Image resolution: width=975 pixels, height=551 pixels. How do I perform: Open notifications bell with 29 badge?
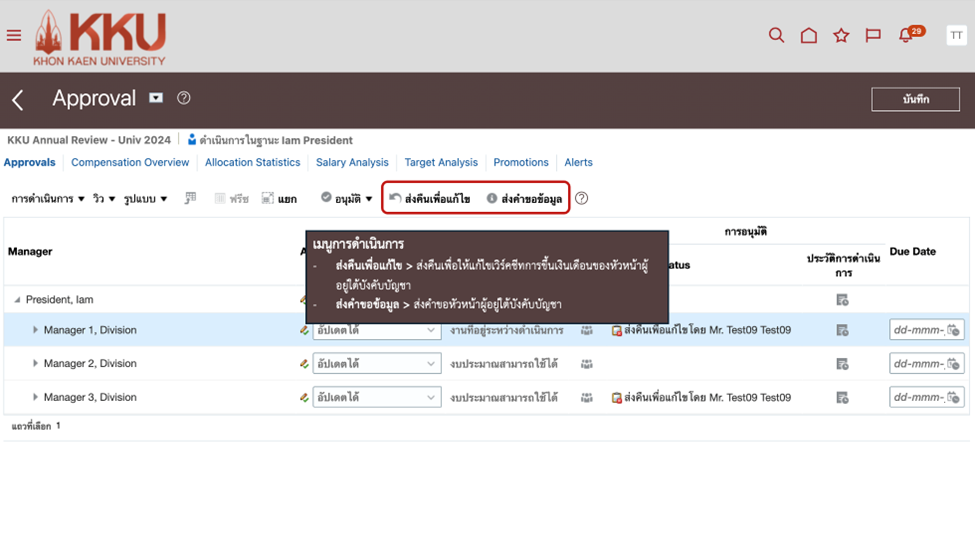click(x=907, y=36)
